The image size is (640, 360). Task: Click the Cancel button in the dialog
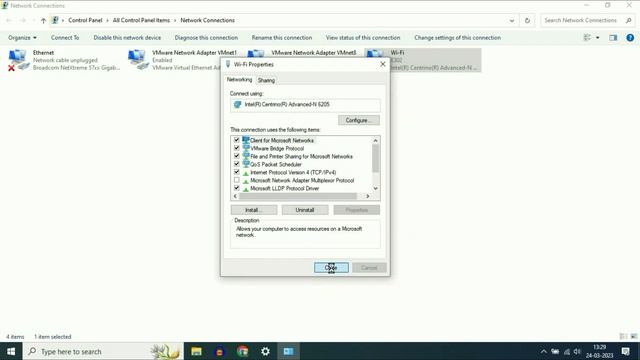pyautogui.click(x=369, y=268)
